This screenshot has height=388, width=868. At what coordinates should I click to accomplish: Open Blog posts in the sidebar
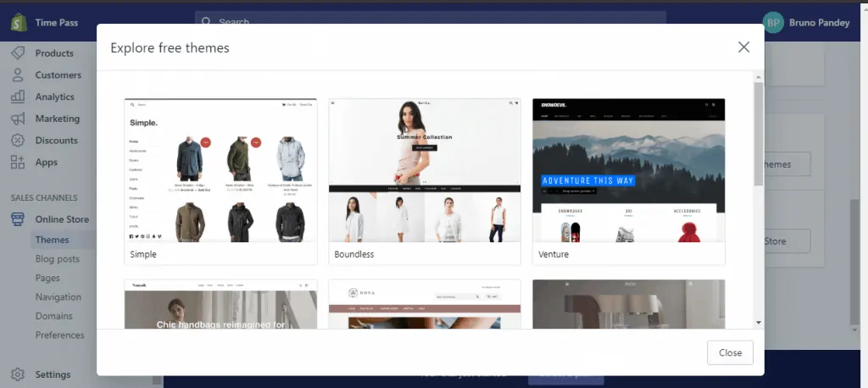pos(58,259)
